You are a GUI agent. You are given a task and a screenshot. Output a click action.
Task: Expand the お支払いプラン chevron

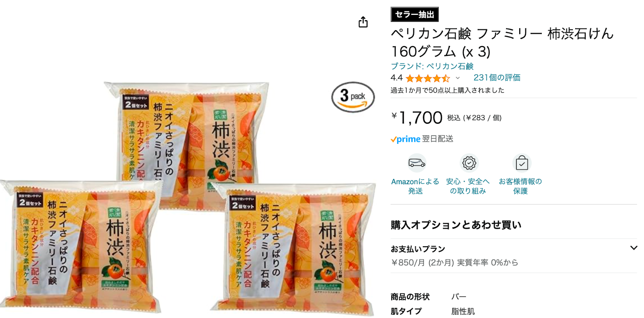(634, 248)
